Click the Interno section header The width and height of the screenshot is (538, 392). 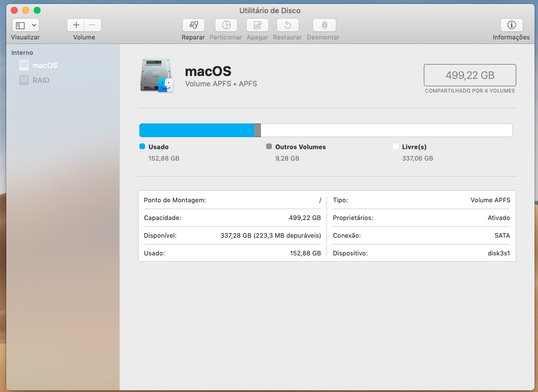click(x=22, y=53)
